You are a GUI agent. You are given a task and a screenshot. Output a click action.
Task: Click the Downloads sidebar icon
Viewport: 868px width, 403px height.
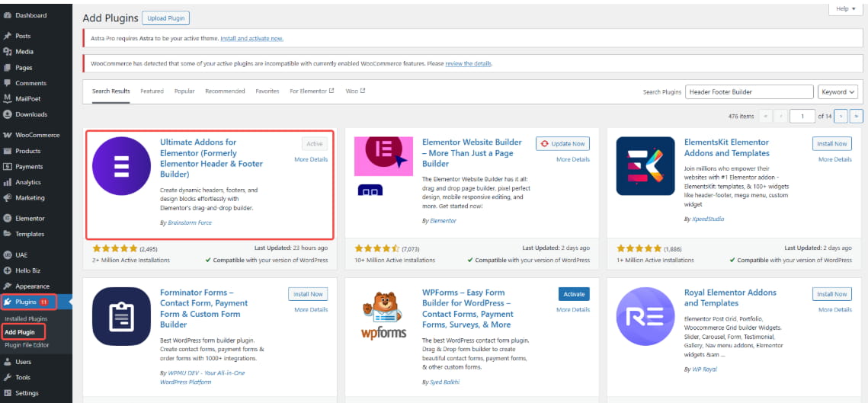pos(8,114)
